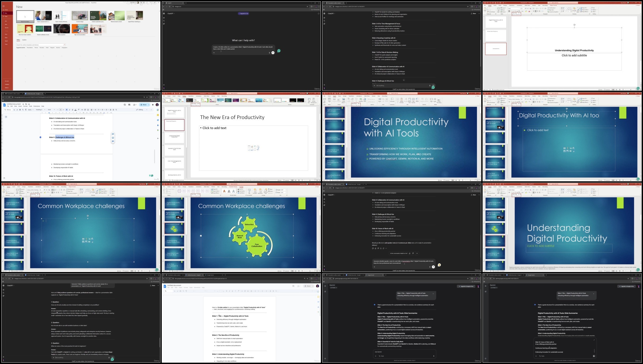This screenshot has width=643, height=364.
Task: Collapse the Google Docs toolbar with the chevron
Action: [151, 110]
